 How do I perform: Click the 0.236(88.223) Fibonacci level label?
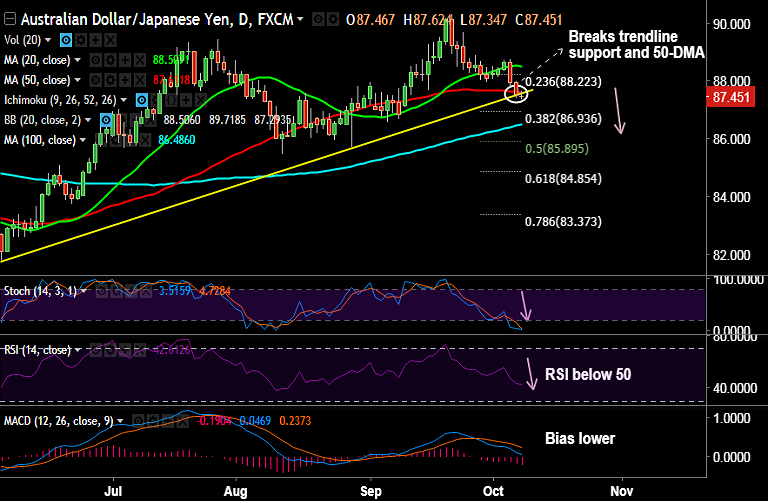point(563,81)
